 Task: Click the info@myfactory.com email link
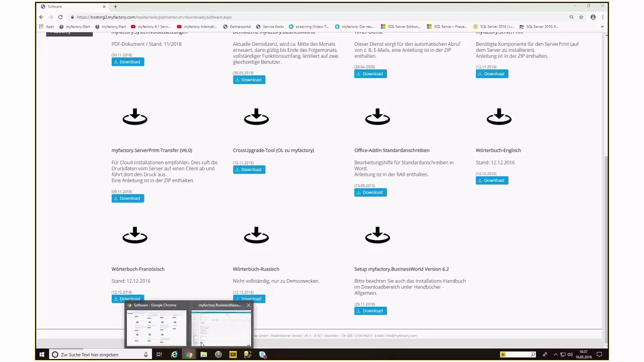401,335
